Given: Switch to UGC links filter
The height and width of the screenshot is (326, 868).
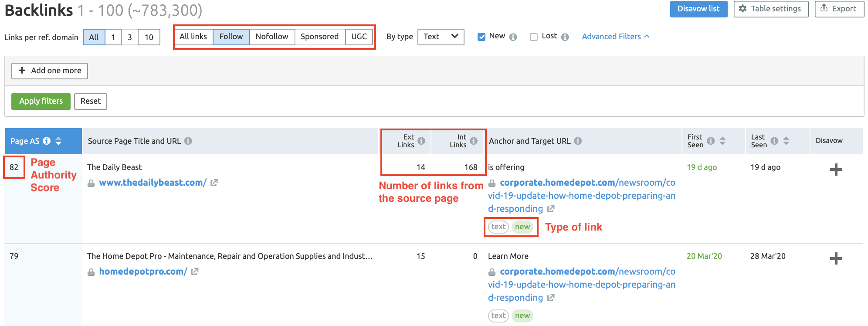Looking at the screenshot, I should pos(359,37).
